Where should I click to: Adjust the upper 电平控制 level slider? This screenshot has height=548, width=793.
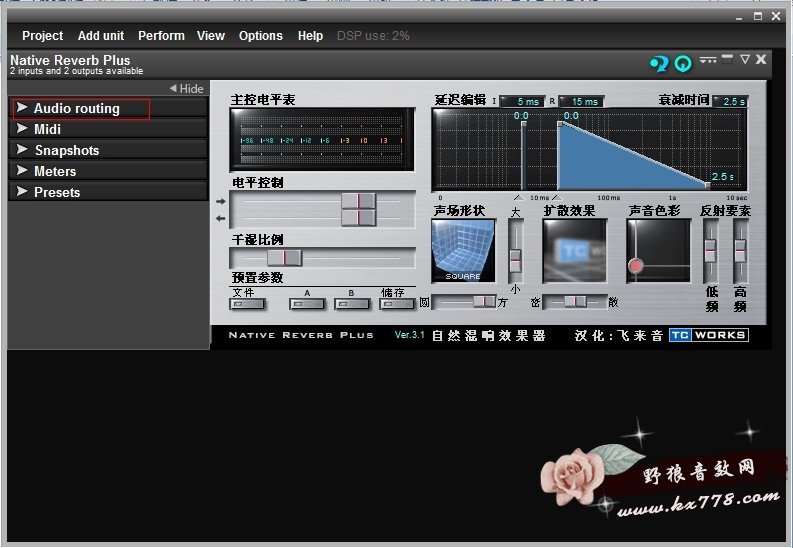tap(359, 201)
